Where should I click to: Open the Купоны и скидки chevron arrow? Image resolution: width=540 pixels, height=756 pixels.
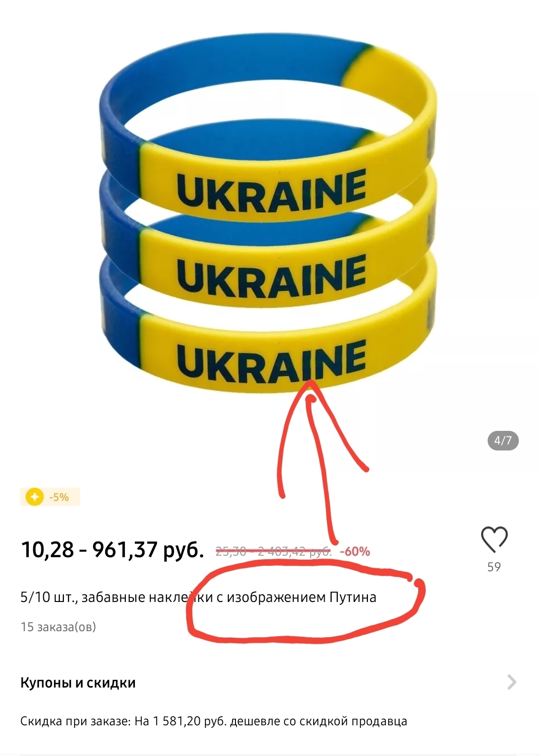(512, 682)
